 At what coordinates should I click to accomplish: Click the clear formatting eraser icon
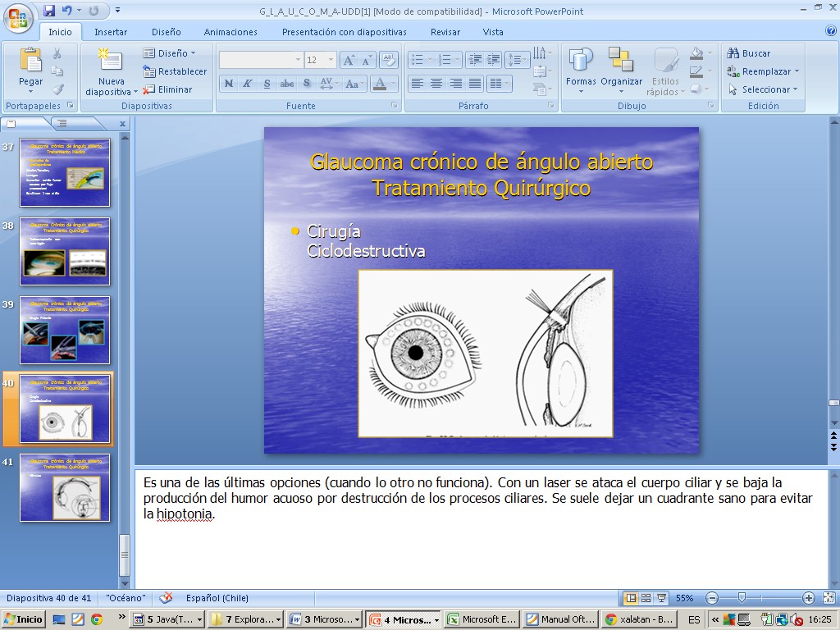(389, 60)
